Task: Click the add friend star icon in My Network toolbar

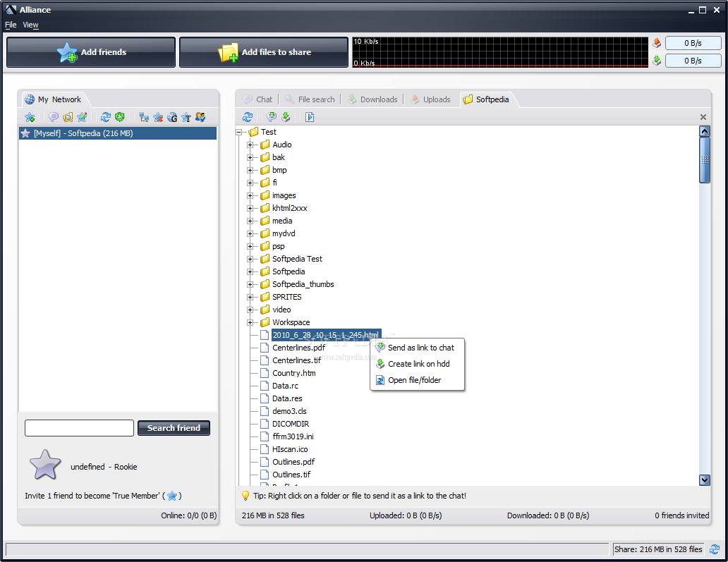Action: (x=30, y=118)
